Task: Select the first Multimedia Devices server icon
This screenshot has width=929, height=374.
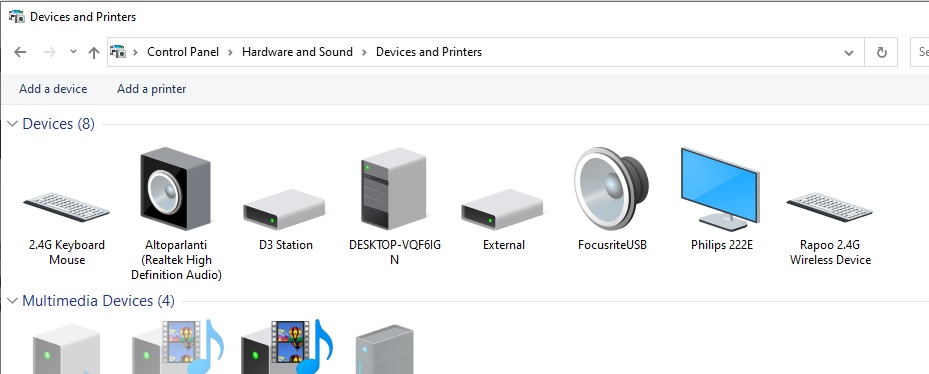Action: point(66,350)
